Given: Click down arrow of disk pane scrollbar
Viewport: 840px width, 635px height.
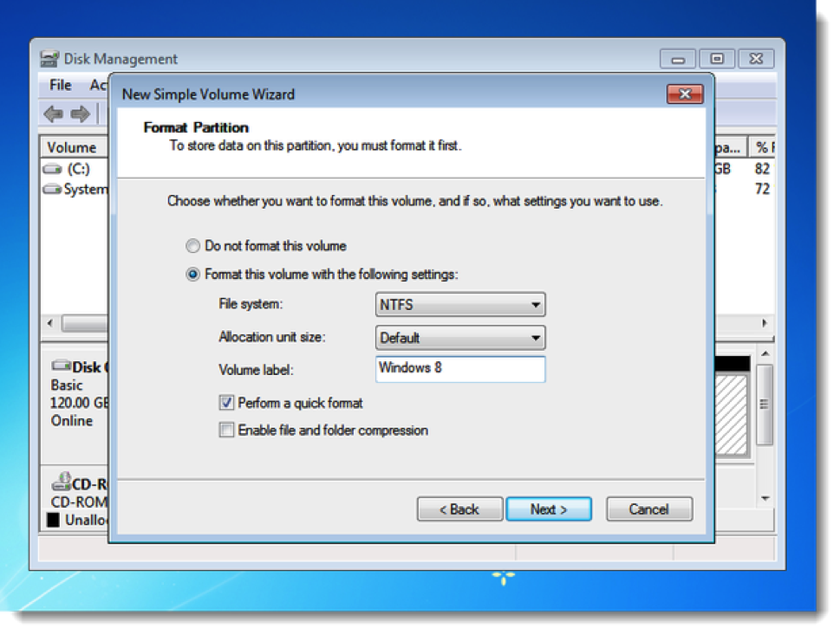Looking at the screenshot, I should pos(765,498).
